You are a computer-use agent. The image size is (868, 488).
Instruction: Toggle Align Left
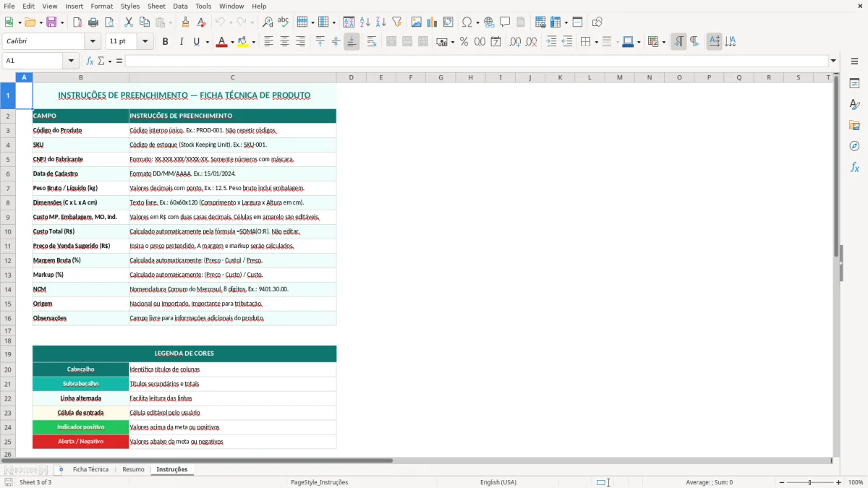pos(268,42)
